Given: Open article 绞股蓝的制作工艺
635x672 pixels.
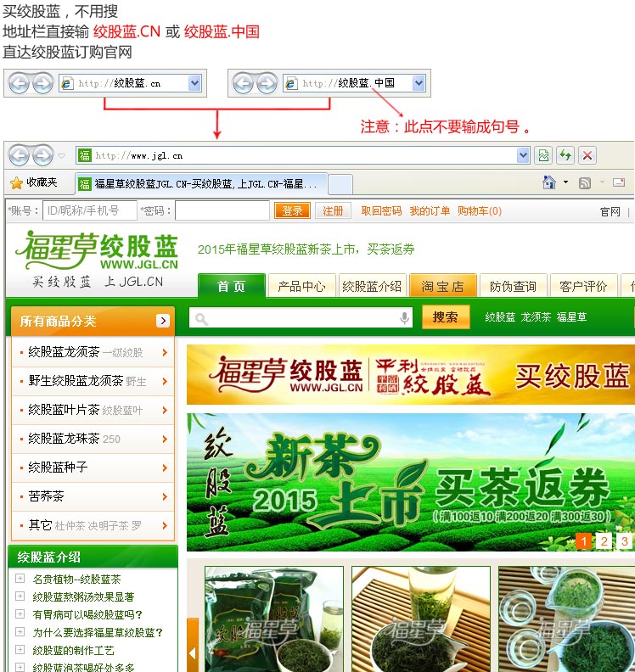Looking at the screenshot, I should click(x=73, y=650).
